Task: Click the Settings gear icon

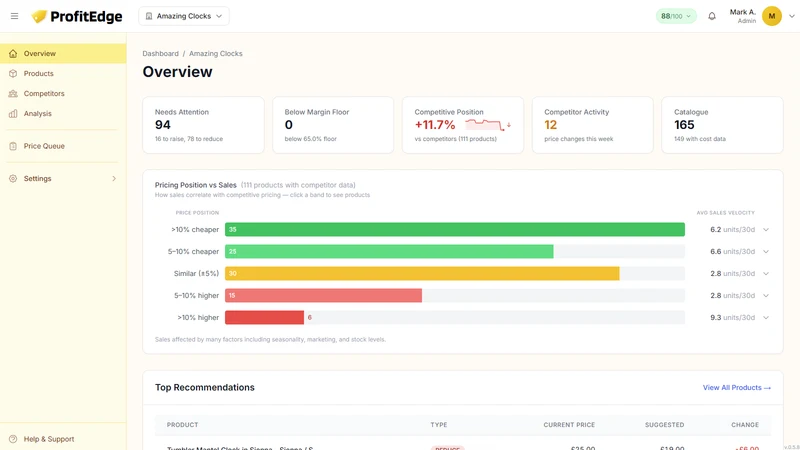Action: click(x=13, y=179)
